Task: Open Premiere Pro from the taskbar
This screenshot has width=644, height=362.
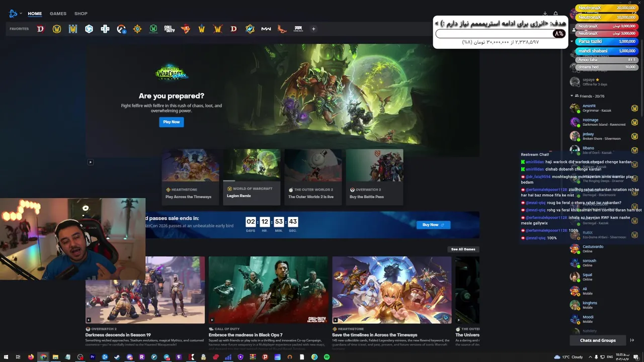Action: click(x=93, y=357)
